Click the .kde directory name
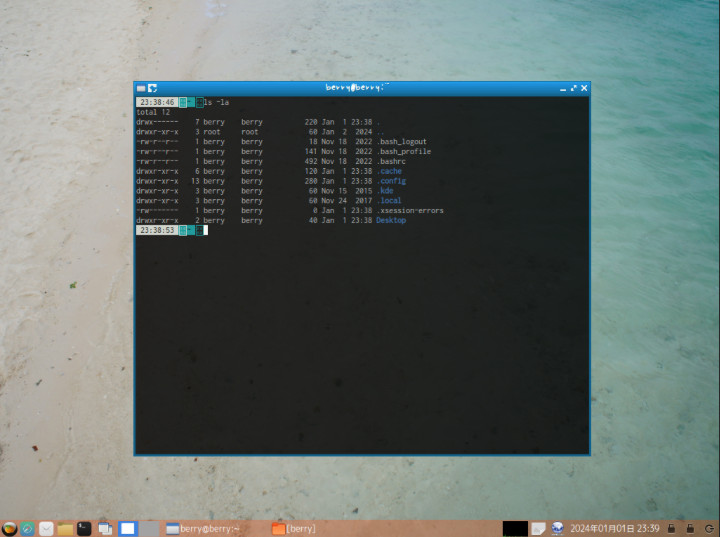This screenshot has width=720, height=537. coord(385,191)
